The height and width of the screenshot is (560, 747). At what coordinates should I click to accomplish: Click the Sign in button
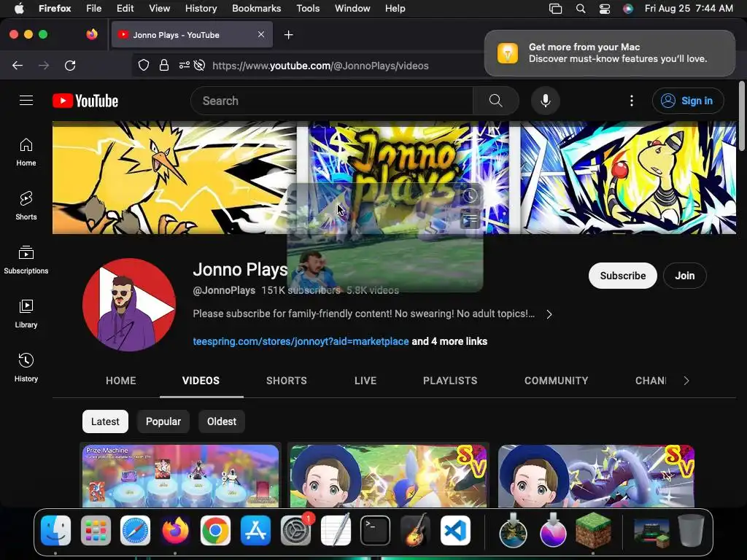[x=688, y=101]
